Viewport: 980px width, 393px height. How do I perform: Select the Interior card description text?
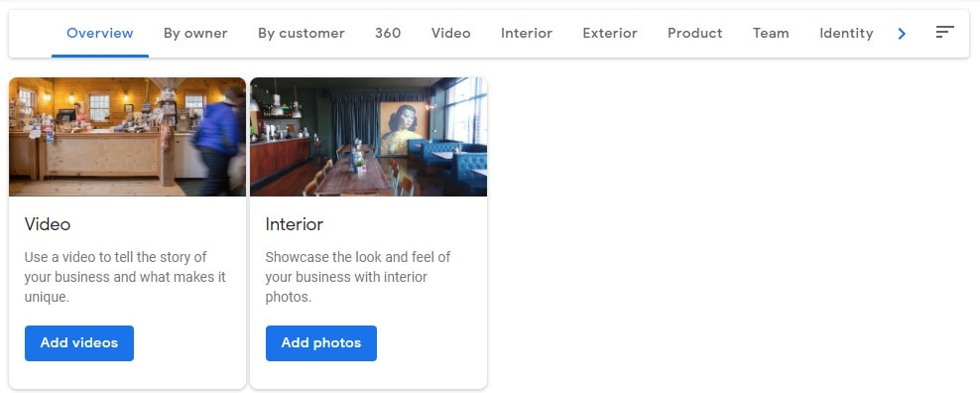(x=357, y=277)
